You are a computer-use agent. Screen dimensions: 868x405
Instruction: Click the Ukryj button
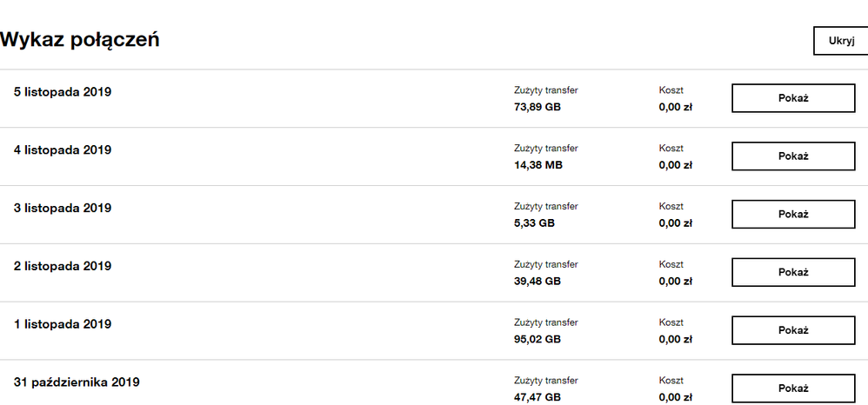(x=841, y=41)
